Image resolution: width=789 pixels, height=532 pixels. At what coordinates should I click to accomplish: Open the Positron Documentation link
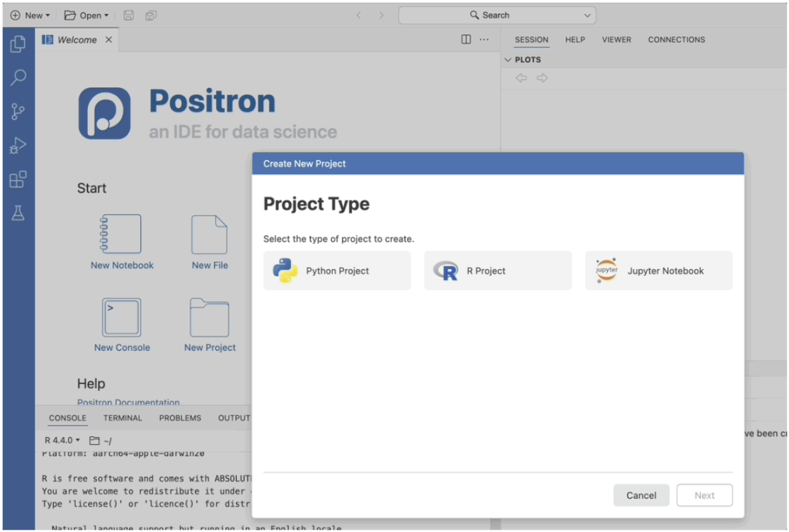pyautogui.click(x=129, y=402)
